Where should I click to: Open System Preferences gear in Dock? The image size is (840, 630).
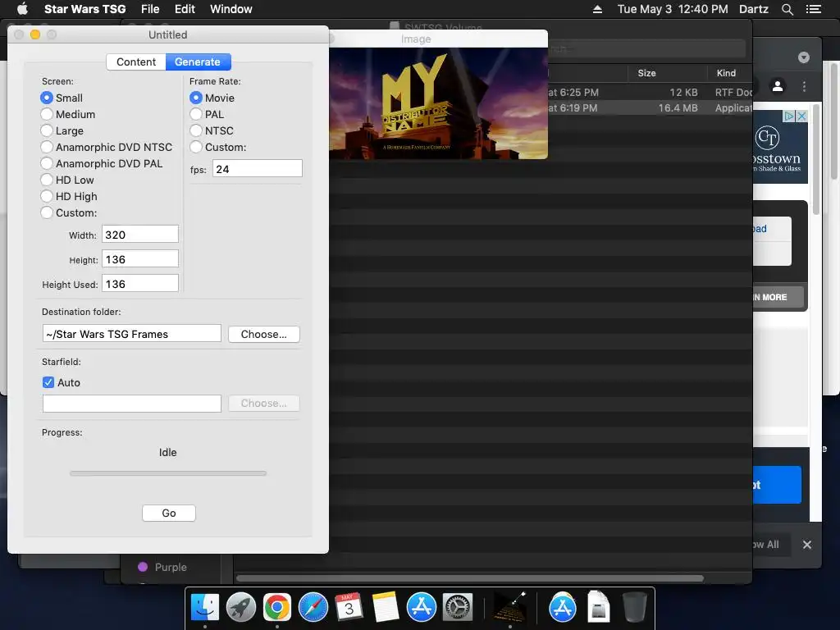click(x=458, y=608)
